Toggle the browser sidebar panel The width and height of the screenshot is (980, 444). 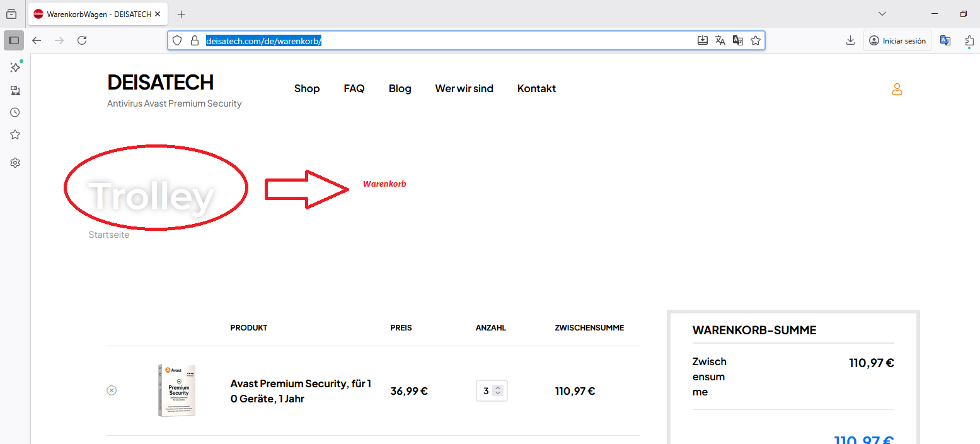[x=14, y=40]
